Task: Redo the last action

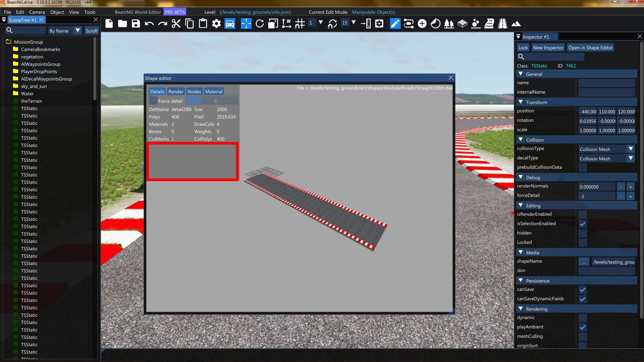Action: click(x=163, y=23)
